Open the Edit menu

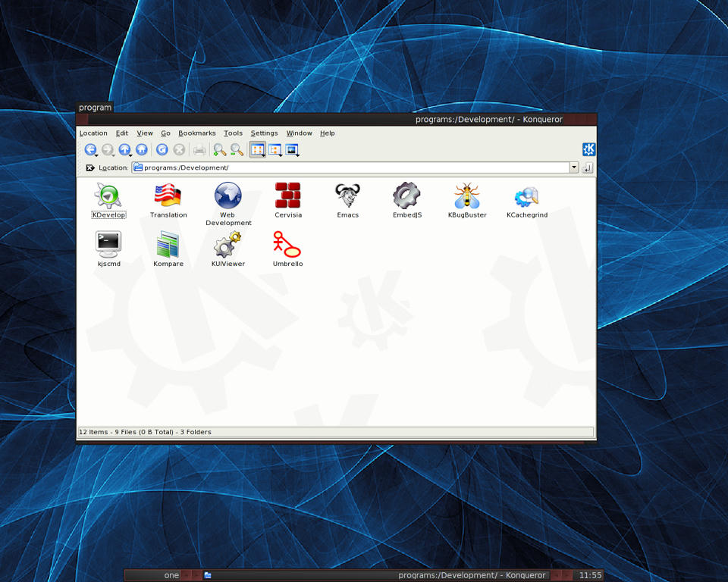coord(122,133)
